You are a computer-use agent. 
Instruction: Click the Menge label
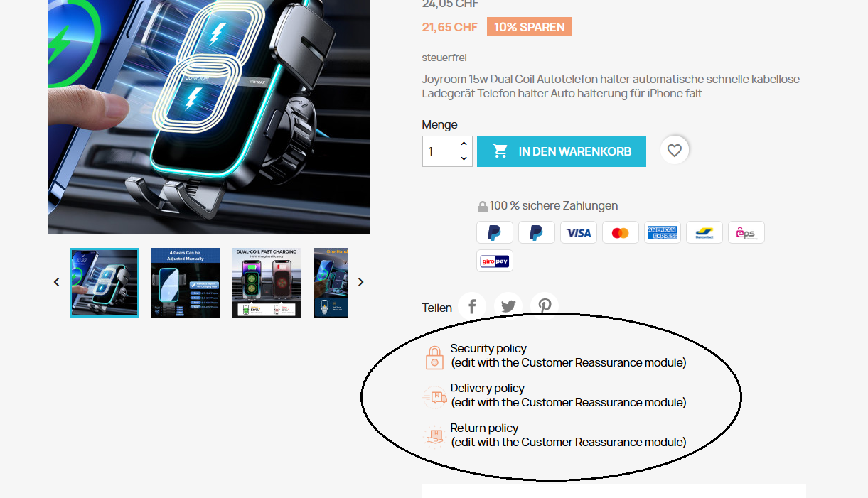click(440, 125)
